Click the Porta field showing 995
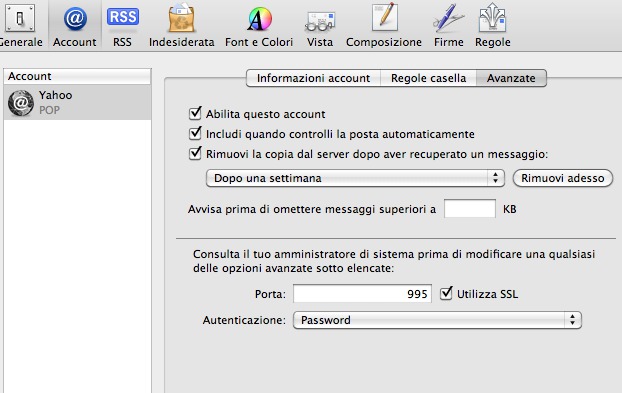The width and height of the screenshot is (622, 393). [362, 293]
